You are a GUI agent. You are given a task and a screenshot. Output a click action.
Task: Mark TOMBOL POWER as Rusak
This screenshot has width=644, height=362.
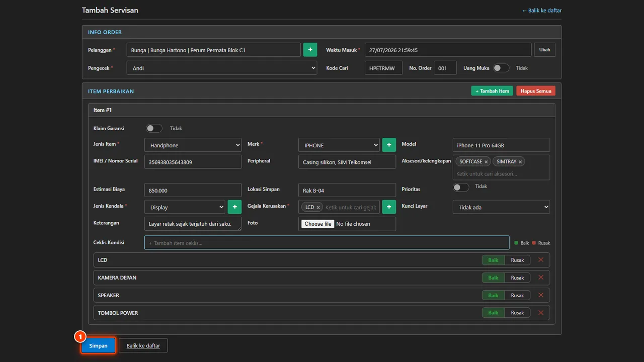coord(517,313)
